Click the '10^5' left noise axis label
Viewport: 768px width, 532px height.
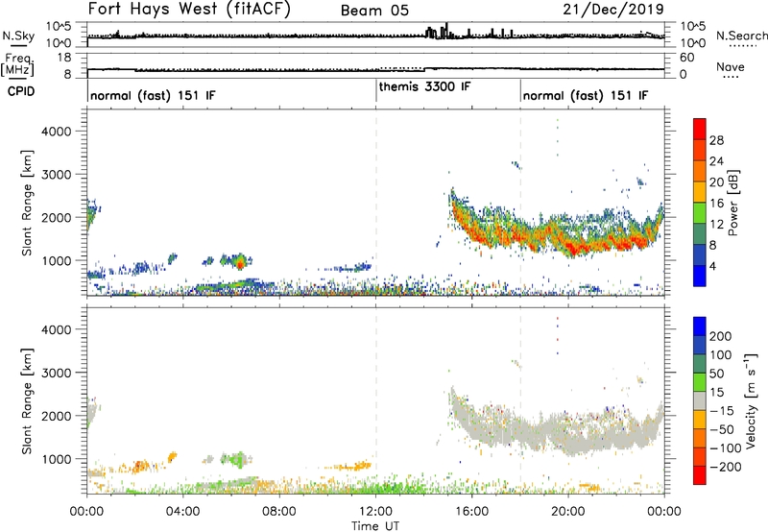click(59, 26)
